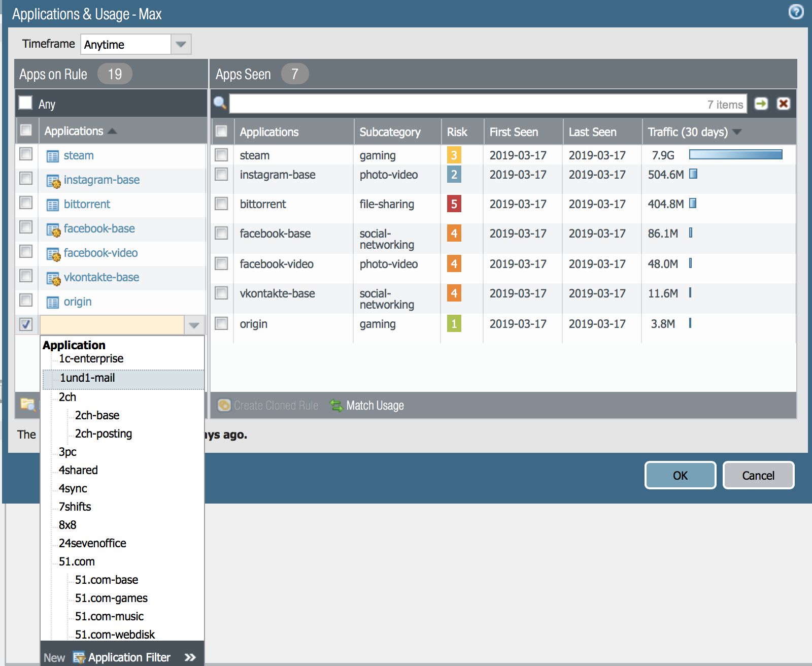Check the origin row in Apps Seen
This screenshot has height=666, width=812.
(x=221, y=323)
